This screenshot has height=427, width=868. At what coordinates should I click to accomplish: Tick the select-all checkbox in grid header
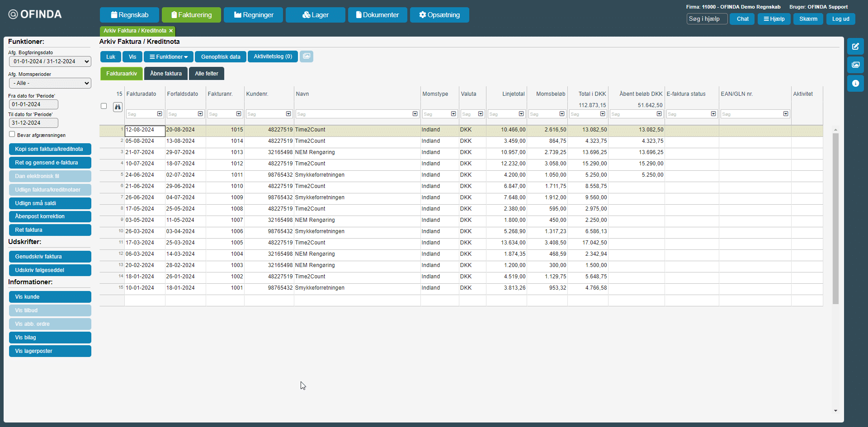(x=104, y=106)
